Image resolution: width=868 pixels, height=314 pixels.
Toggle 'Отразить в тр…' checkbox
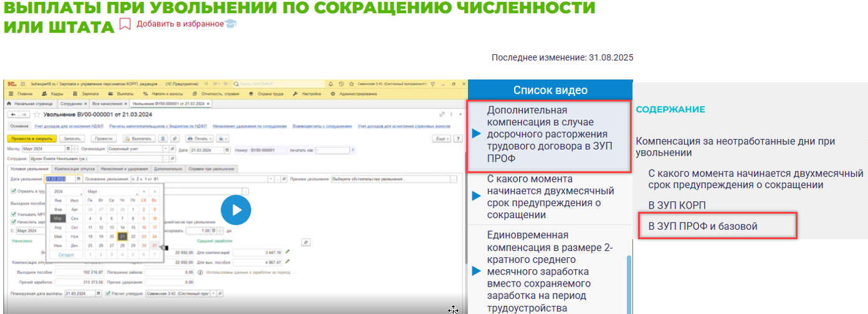13,191
